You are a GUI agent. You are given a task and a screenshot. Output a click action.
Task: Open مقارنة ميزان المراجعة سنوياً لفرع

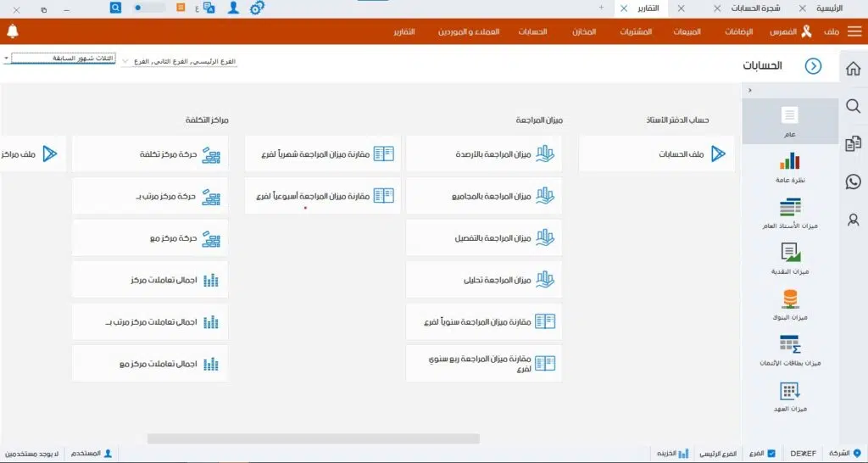coord(484,321)
